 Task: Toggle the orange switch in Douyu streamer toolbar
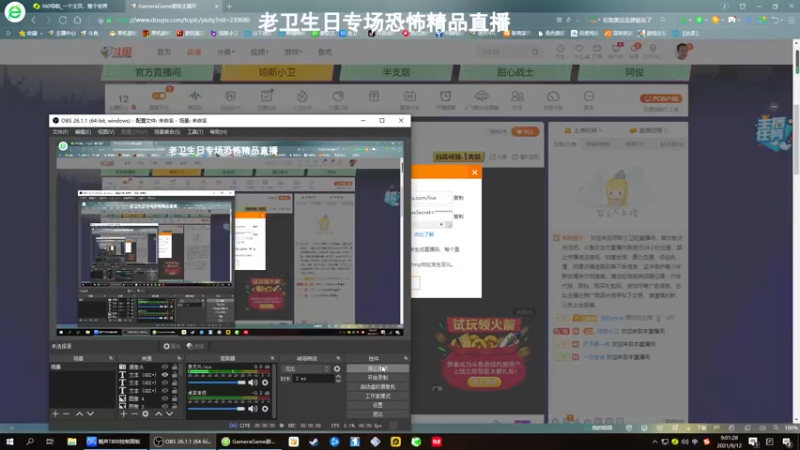[x=159, y=96]
